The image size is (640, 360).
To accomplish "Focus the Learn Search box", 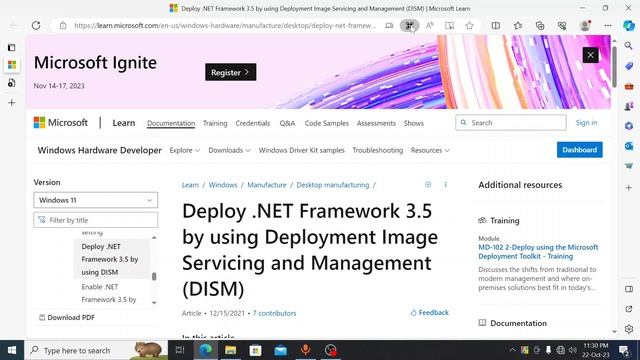I will pyautogui.click(x=511, y=122).
